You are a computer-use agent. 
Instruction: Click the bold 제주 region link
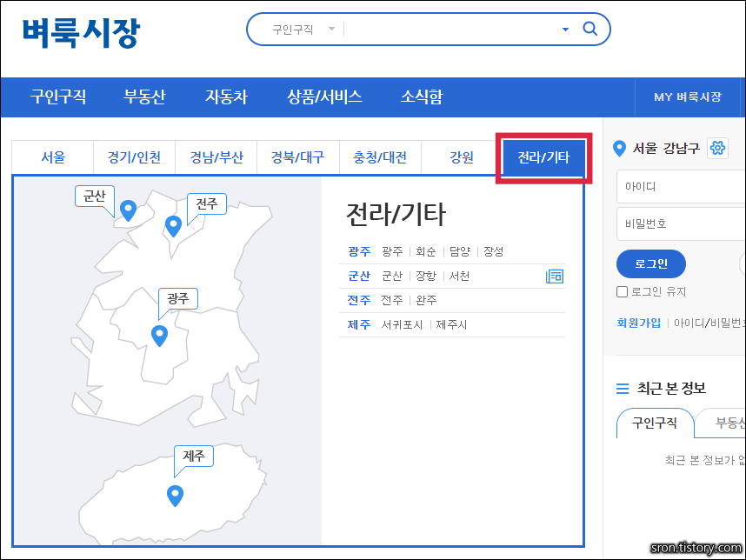[359, 324]
